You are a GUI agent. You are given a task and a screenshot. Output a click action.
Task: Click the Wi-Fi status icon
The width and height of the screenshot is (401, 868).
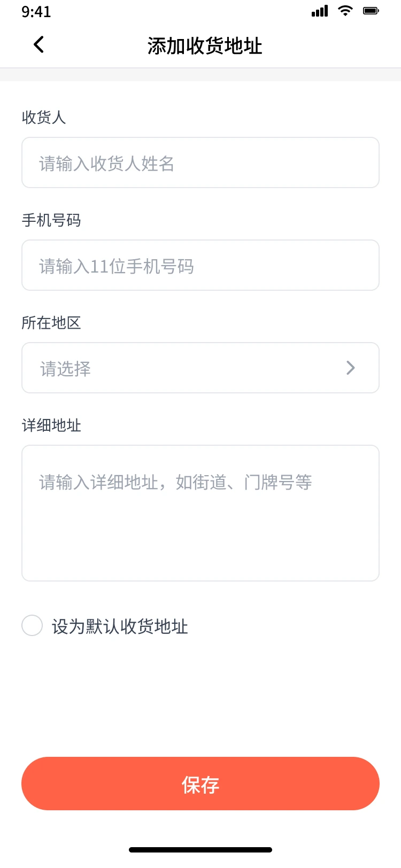(345, 11)
